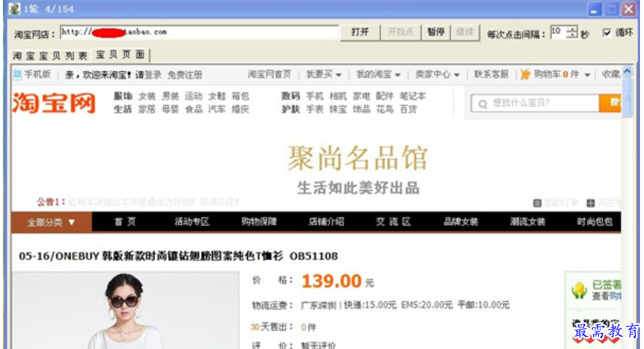The width and height of the screenshot is (644, 349).
Task: Switch to the 宝贝页面 tab
Action: click(x=121, y=55)
